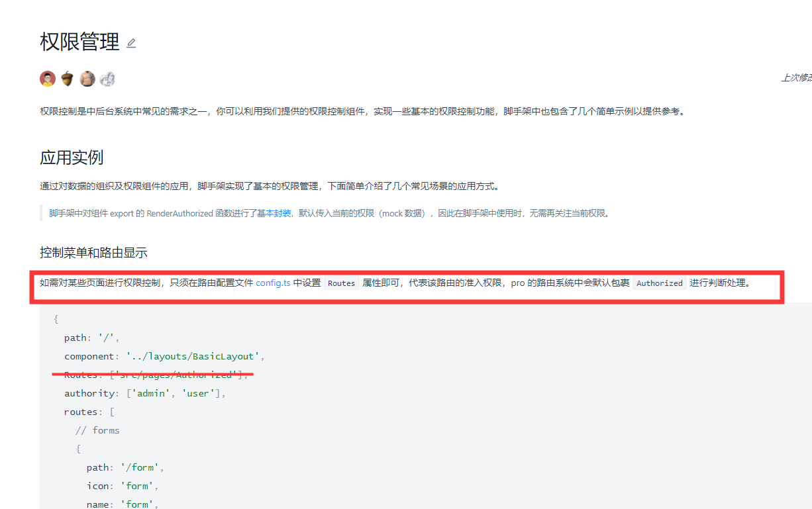Open the acorn contributor avatar

(68, 79)
